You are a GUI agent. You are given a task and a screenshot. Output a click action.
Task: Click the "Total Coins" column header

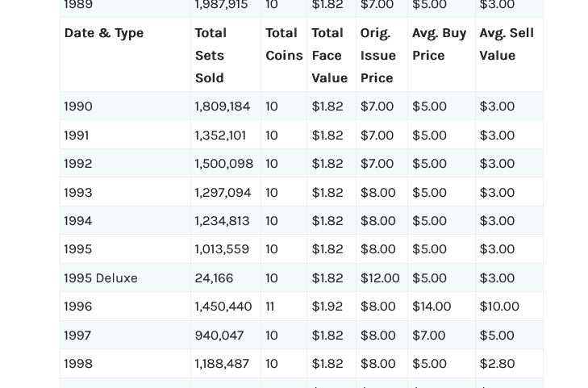[x=284, y=44]
